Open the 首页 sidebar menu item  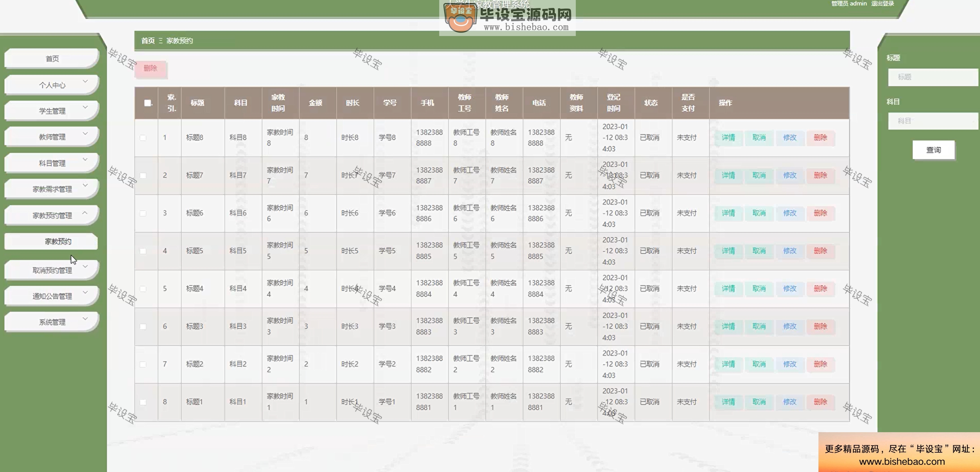52,59
